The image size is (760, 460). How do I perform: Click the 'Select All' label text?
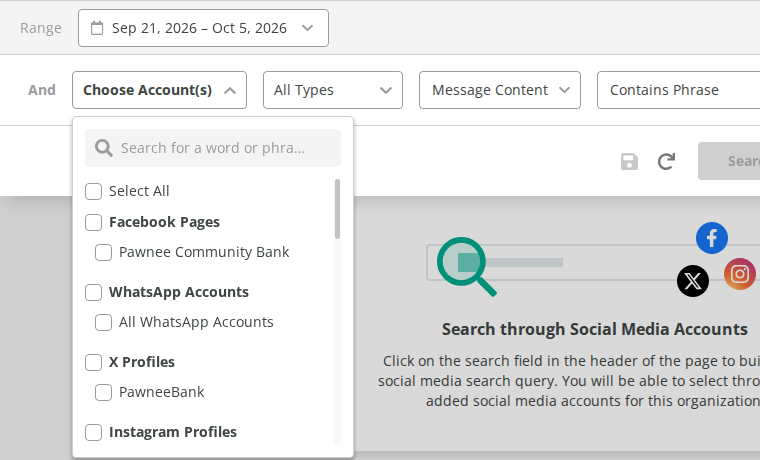pos(139,191)
